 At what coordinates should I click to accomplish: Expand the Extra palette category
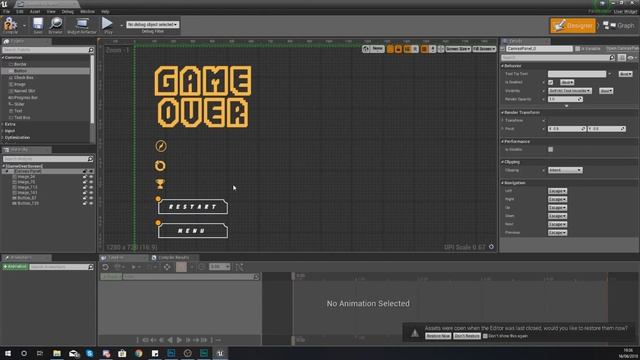[3, 124]
